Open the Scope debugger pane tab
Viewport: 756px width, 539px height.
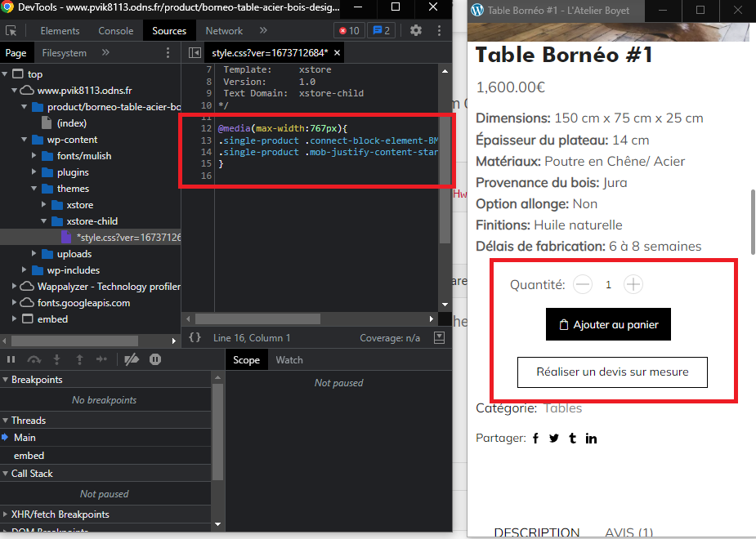(x=246, y=360)
